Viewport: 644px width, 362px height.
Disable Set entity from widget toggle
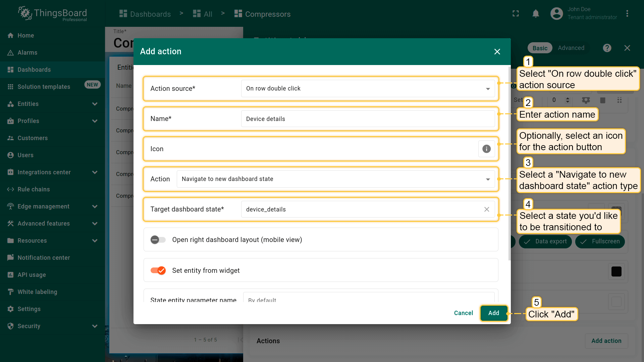tap(158, 270)
